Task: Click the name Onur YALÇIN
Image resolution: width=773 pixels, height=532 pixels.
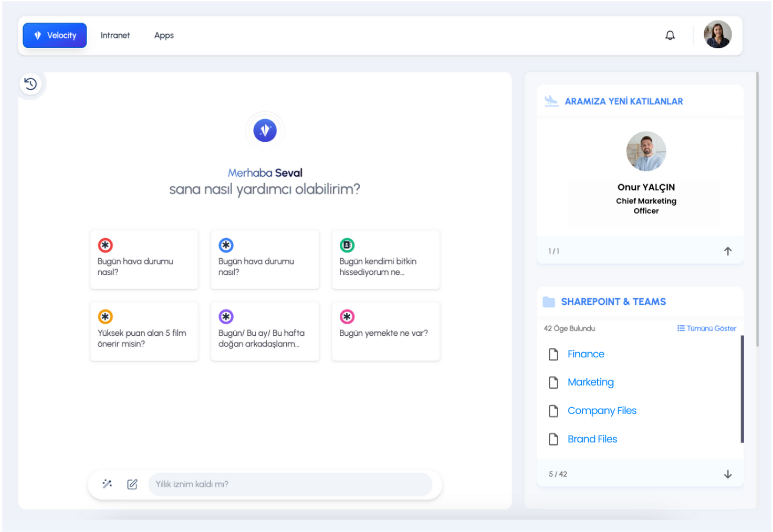Action: [x=646, y=187]
